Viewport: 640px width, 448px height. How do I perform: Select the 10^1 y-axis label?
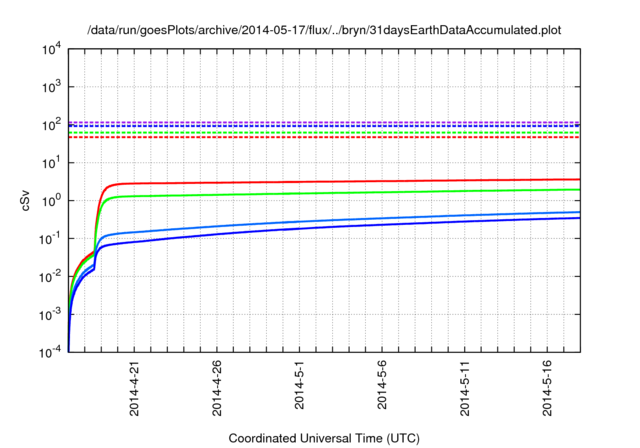51,163
